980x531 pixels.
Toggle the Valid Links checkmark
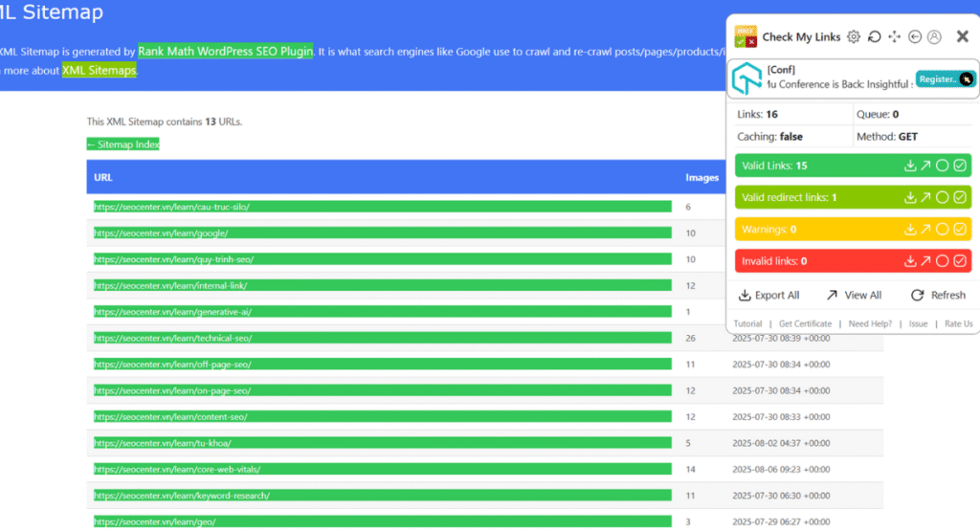coord(960,166)
